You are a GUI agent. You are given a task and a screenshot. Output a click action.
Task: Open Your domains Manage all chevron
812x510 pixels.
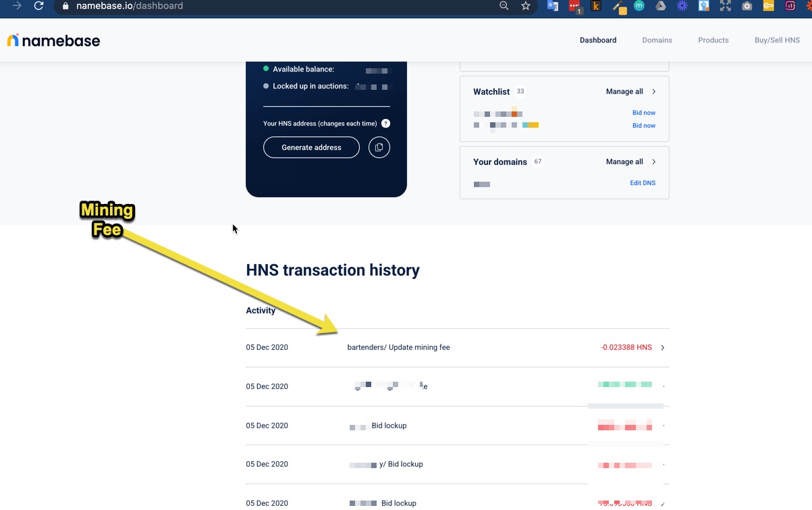(653, 162)
